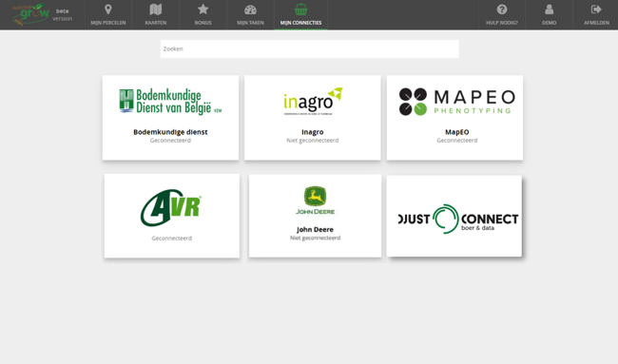Open Mijn Percelen map pin icon

(x=108, y=10)
